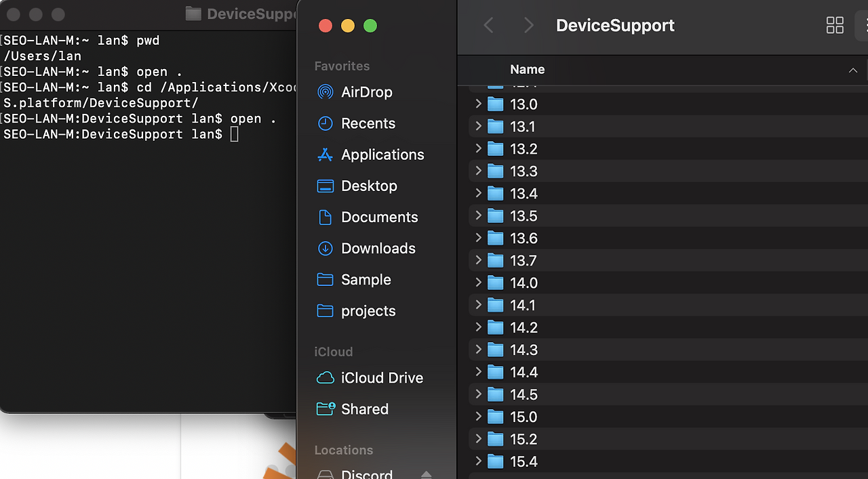Open the Applications sidebar item
The width and height of the screenshot is (868, 479).
point(382,154)
